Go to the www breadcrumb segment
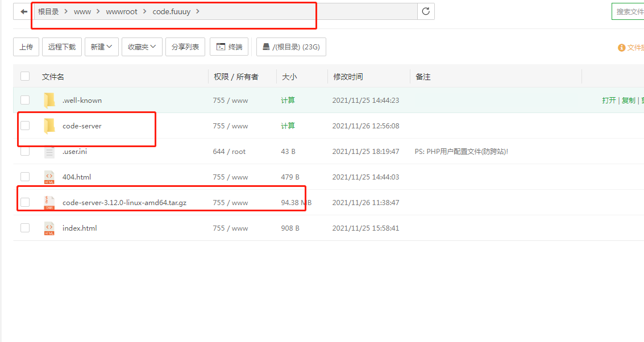Screen dimensions: 644x342 [x=82, y=11]
